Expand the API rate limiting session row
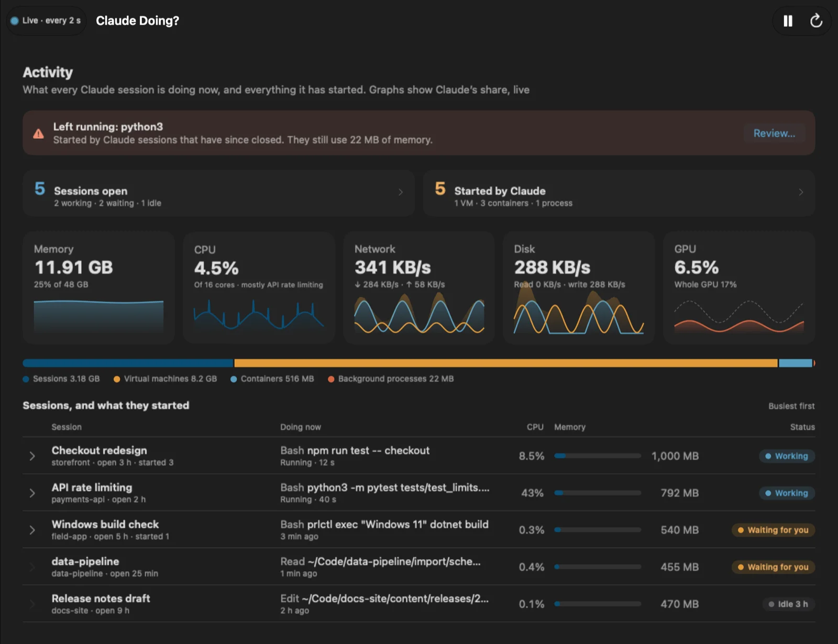The width and height of the screenshot is (838, 644). point(32,493)
